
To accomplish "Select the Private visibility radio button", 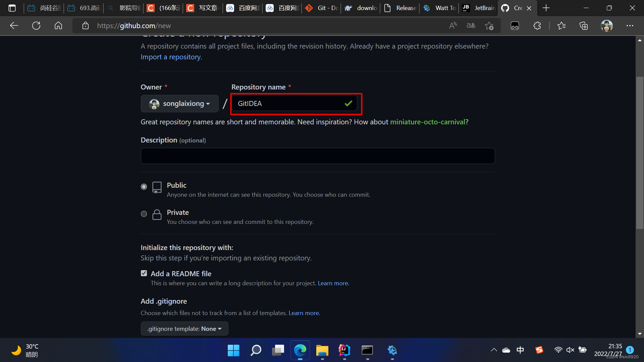I will tap(144, 214).
